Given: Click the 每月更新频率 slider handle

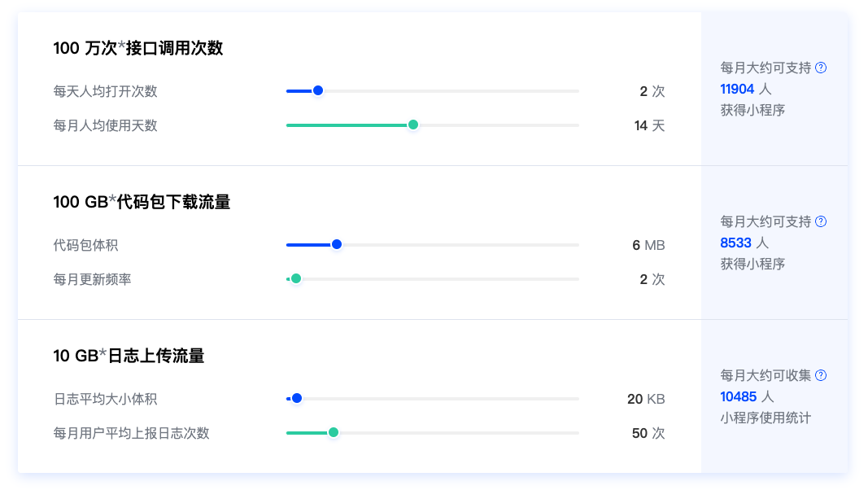Looking at the screenshot, I should pyautogui.click(x=296, y=278).
